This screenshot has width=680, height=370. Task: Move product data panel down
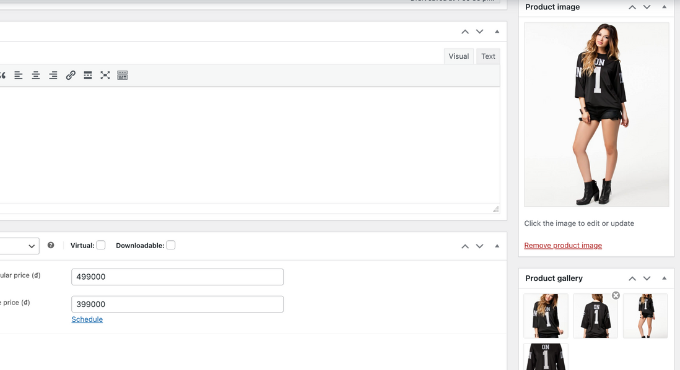pyautogui.click(x=479, y=246)
